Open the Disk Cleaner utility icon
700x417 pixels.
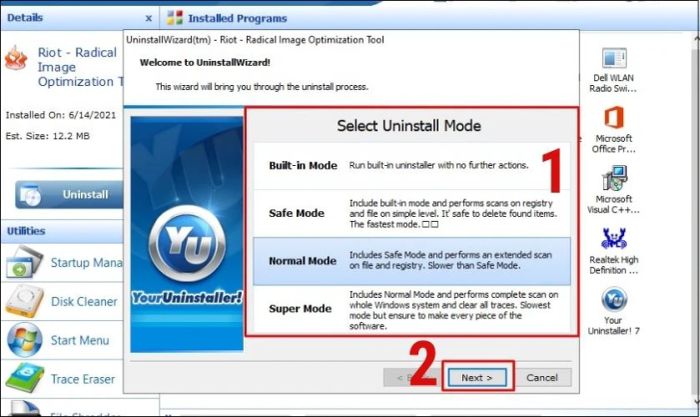(x=25, y=301)
